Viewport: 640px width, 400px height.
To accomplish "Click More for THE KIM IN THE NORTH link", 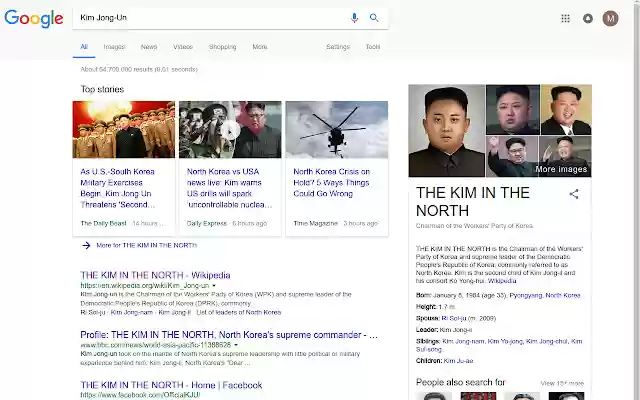I will tap(147, 245).
